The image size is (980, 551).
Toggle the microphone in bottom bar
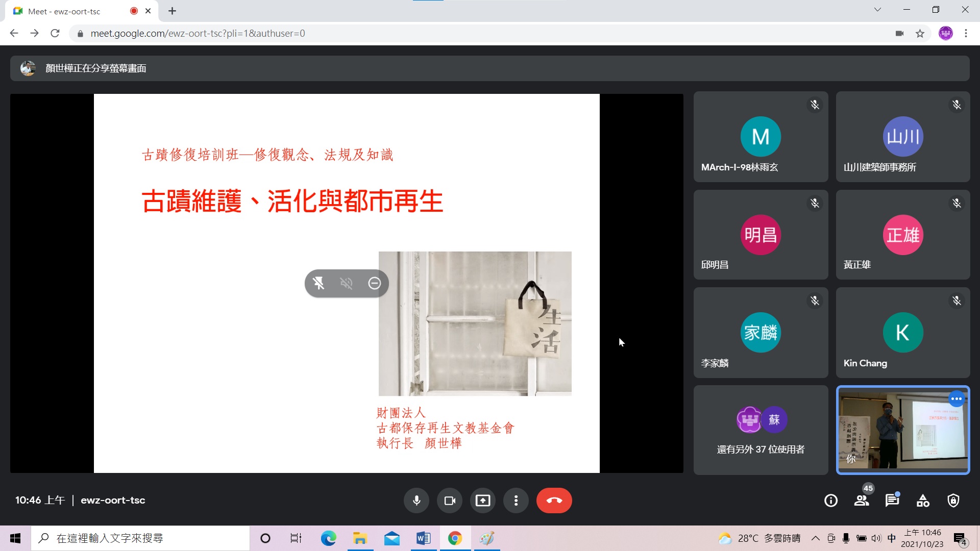(x=416, y=500)
